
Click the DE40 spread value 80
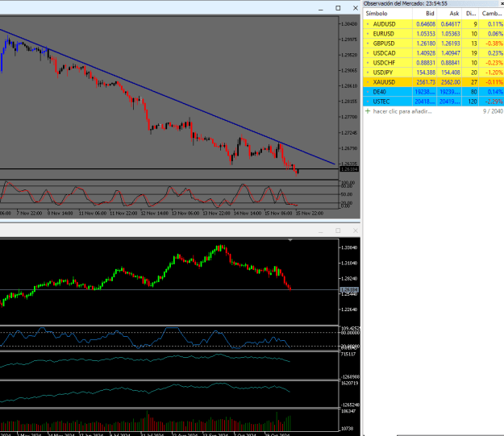474,92
